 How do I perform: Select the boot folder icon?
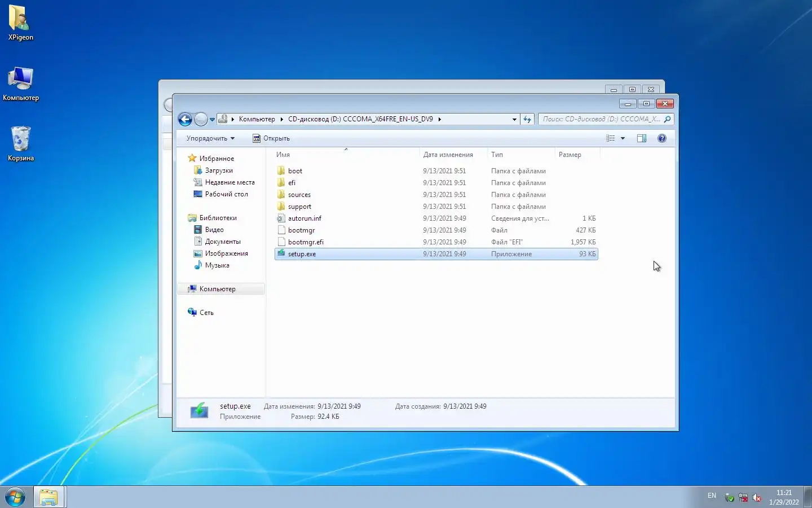[281, 170]
